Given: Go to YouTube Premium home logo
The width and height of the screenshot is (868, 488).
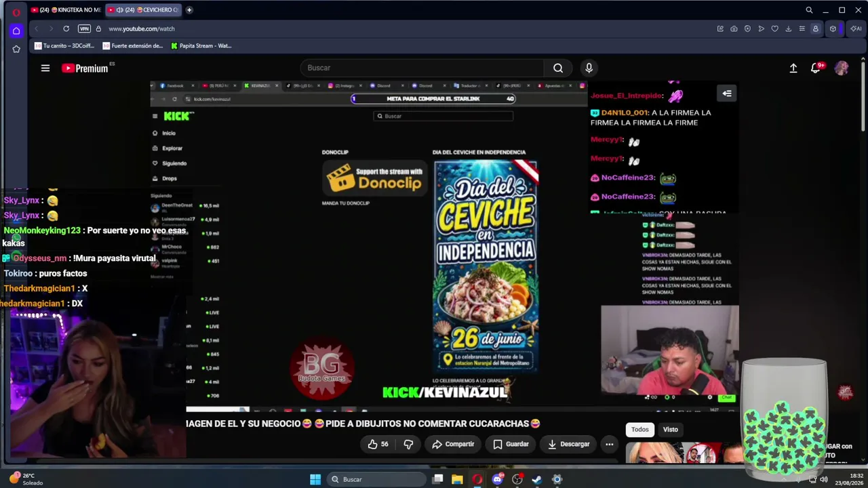Looking at the screenshot, I should [x=85, y=68].
